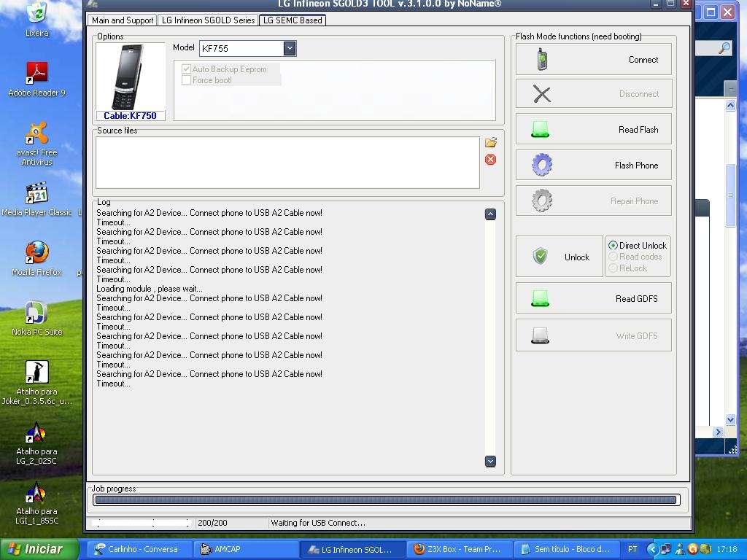Click scroll up arrow in background window

point(730,105)
